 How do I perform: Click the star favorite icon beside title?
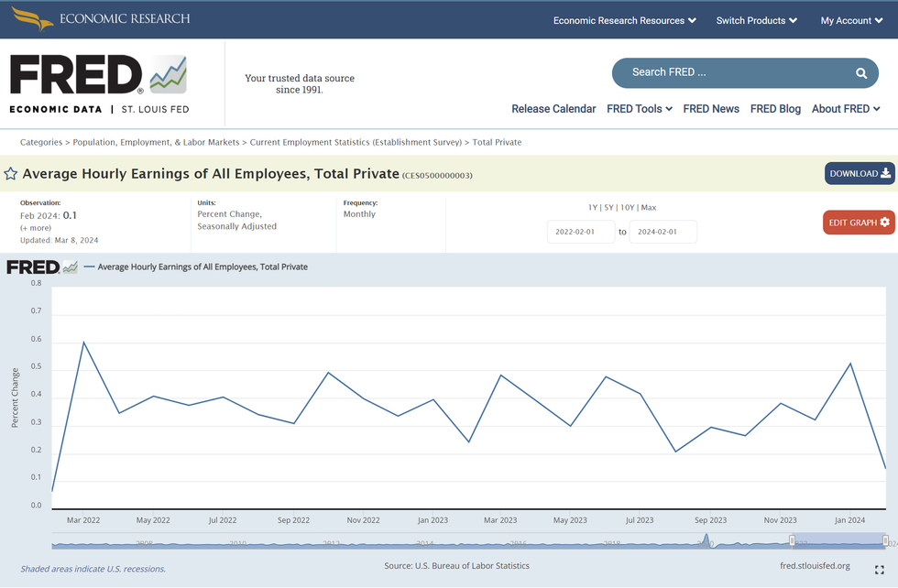click(11, 174)
